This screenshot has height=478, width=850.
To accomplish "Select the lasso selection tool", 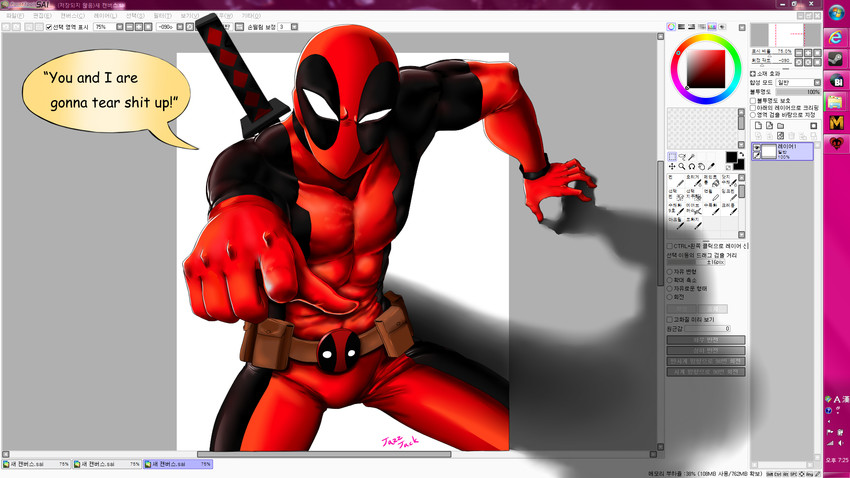I will 682,157.
